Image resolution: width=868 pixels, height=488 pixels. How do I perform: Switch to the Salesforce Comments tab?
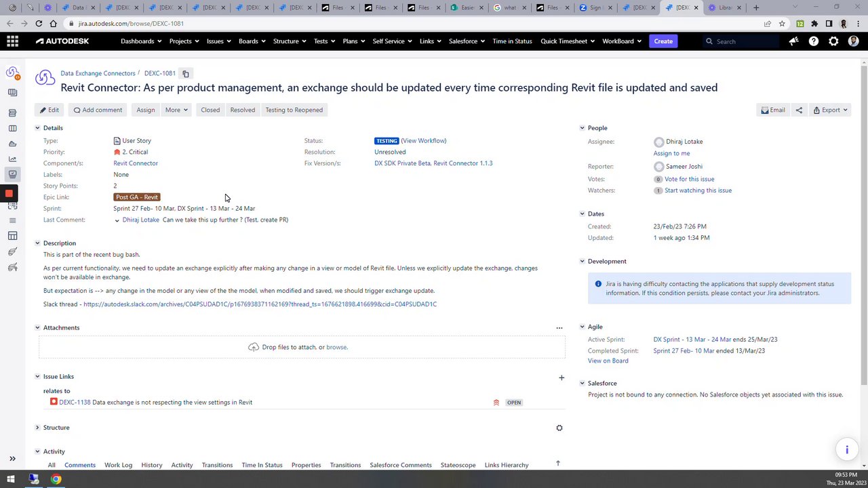(x=401, y=465)
